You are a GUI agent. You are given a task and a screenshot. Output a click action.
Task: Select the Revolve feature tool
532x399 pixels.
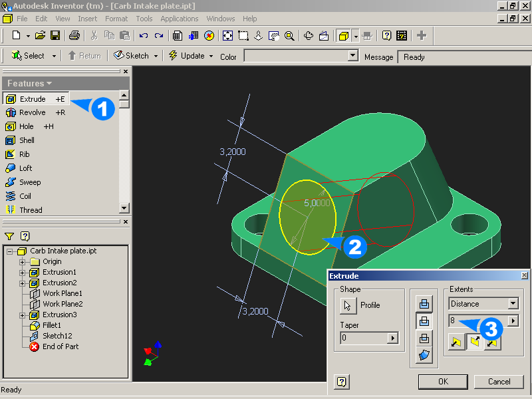click(x=32, y=112)
